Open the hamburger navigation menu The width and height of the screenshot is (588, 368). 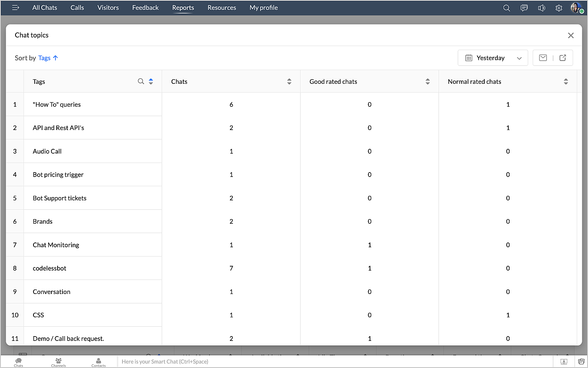(16, 8)
